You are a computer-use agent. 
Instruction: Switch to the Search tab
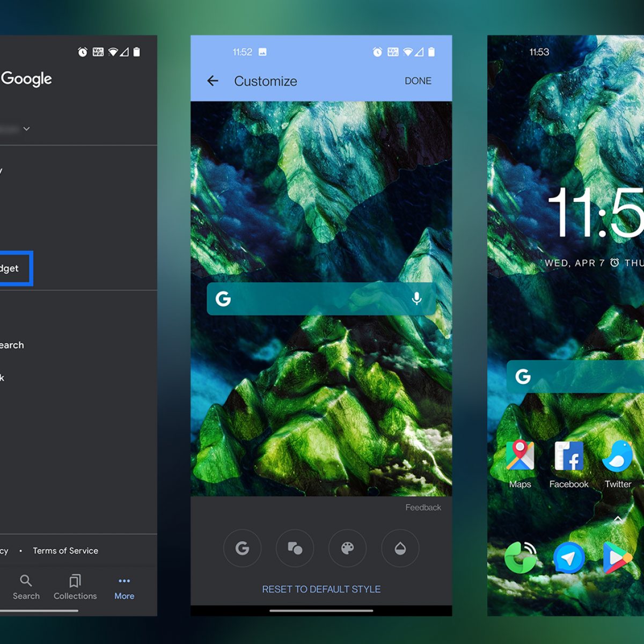tap(26, 587)
